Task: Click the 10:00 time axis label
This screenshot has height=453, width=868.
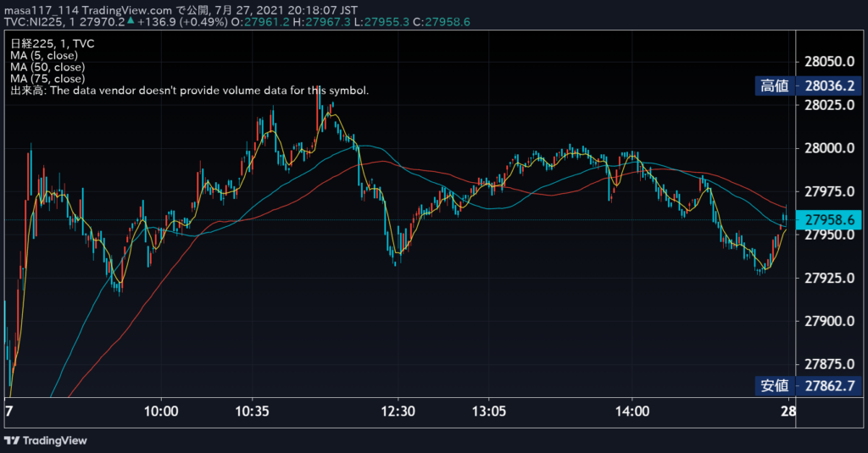Action: click(x=161, y=412)
